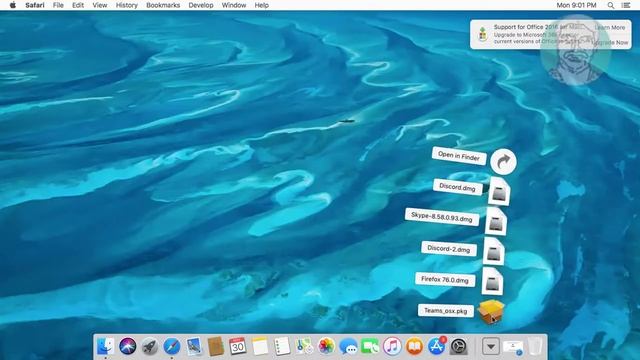Open the iBooks app icon
The height and width of the screenshot is (360, 640).
point(414,347)
